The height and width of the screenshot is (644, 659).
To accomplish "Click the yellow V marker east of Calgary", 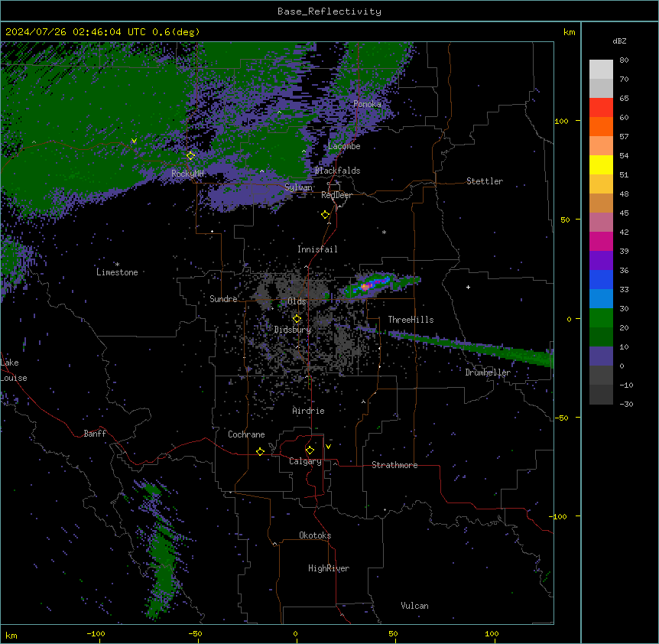I will (x=328, y=447).
